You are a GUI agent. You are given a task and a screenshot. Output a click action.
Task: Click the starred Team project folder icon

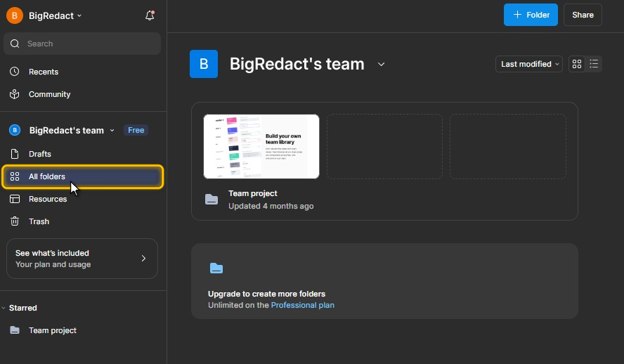coord(15,330)
